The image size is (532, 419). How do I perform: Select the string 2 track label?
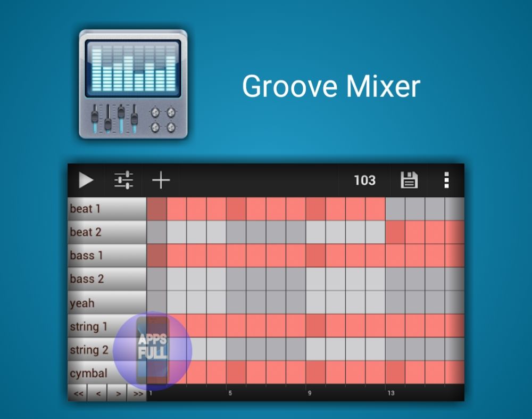click(x=107, y=349)
